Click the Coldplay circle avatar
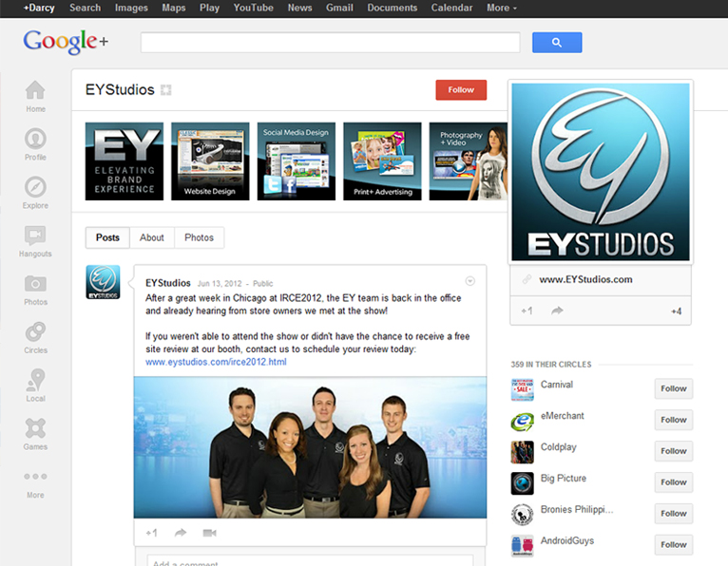The image size is (728, 566). point(523,452)
